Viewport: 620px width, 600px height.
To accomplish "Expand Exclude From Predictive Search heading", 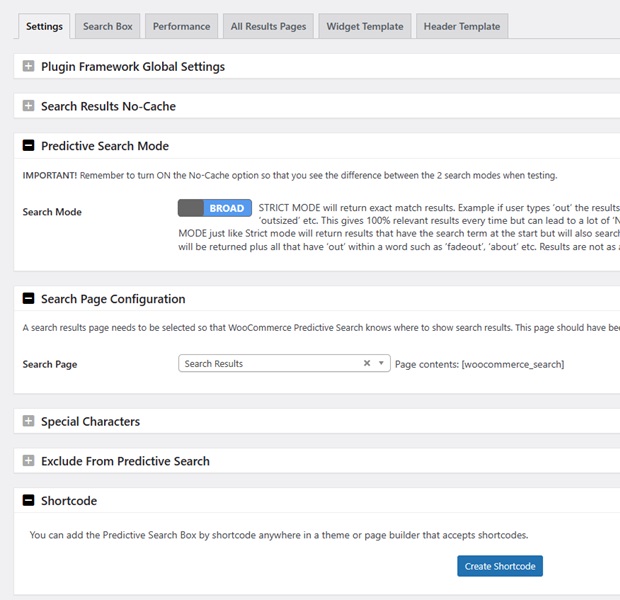I will (x=125, y=461).
